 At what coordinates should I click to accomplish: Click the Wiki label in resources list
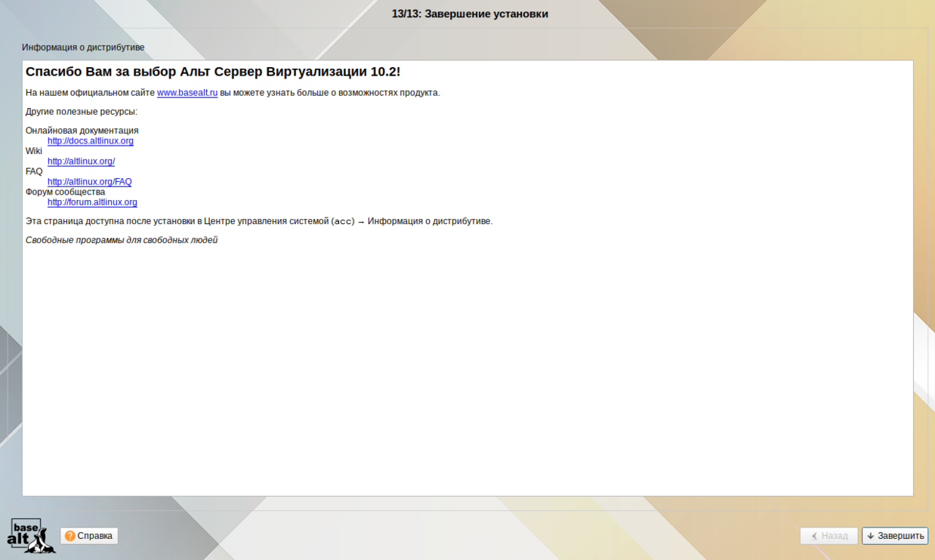click(34, 151)
